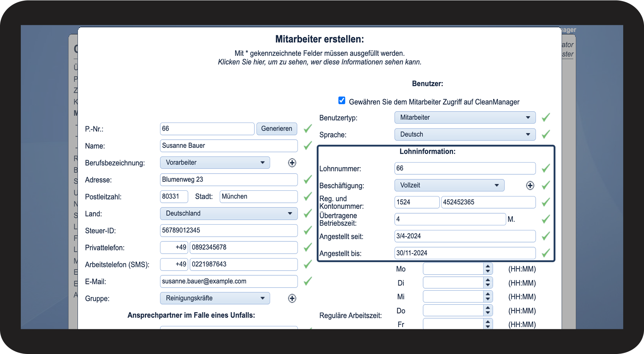Uncheck CleanManager access checkbox

pos(341,101)
